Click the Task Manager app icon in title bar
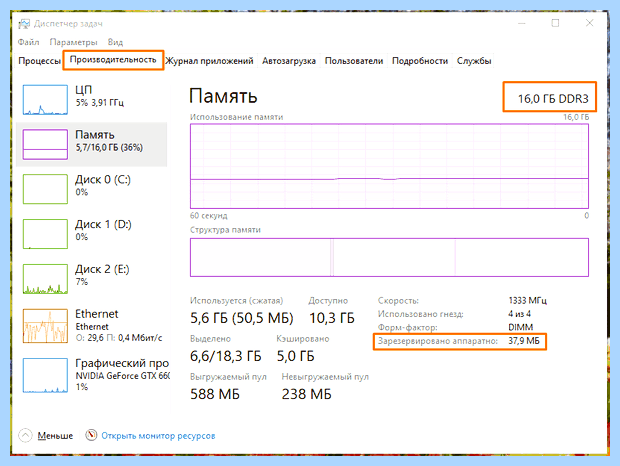The height and width of the screenshot is (466, 620). click(24, 24)
